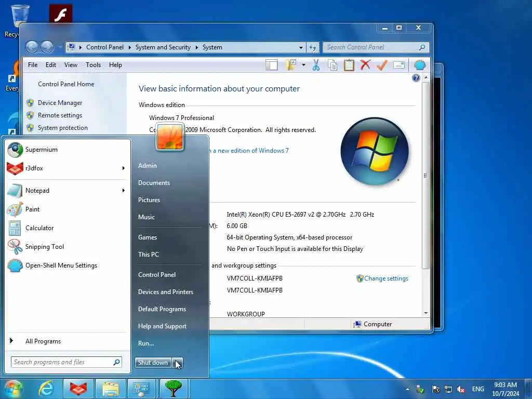This screenshot has height=399, width=532.
Task: Click the blue Help question mark icon
Action: click(416, 78)
